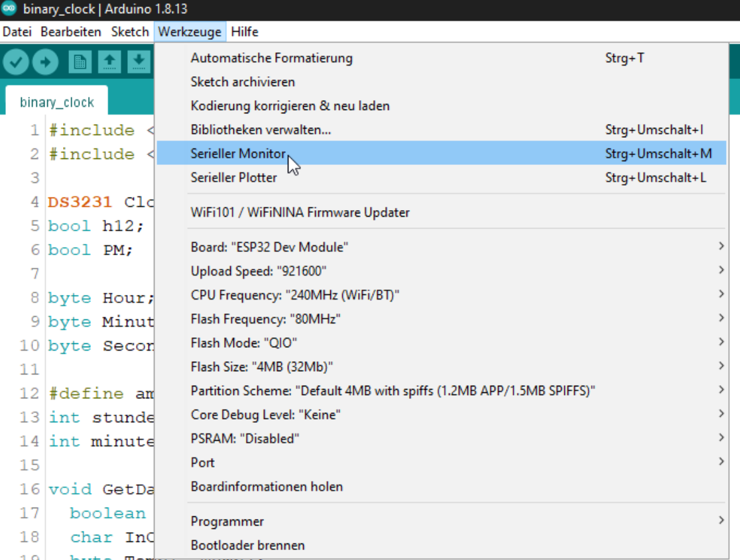Click the Save sketch down-arrow icon
The image size is (740, 560).
coord(138,62)
